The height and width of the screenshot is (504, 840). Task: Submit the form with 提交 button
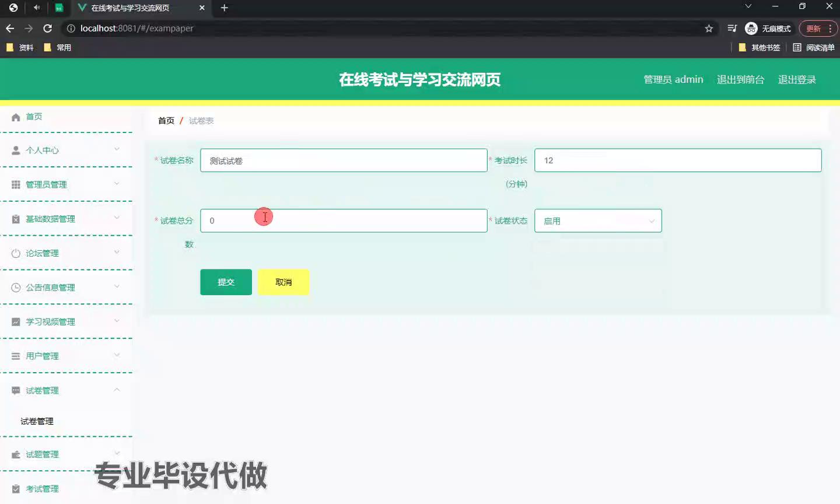(226, 282)
